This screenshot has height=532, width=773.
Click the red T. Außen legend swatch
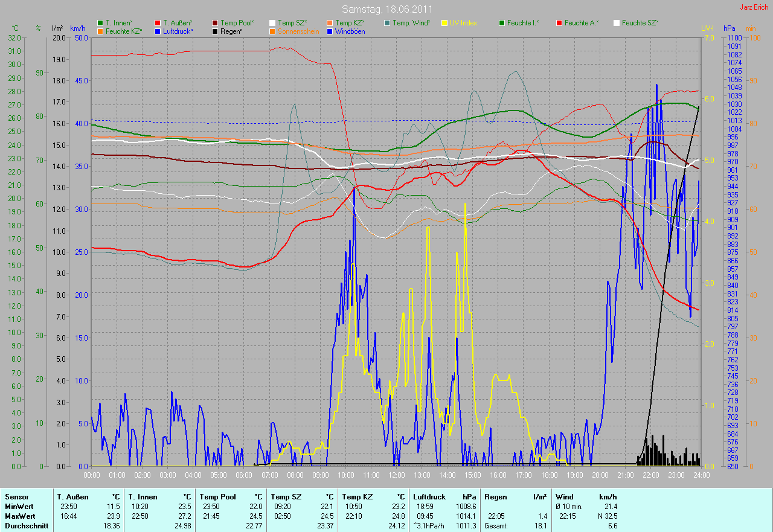158,23
